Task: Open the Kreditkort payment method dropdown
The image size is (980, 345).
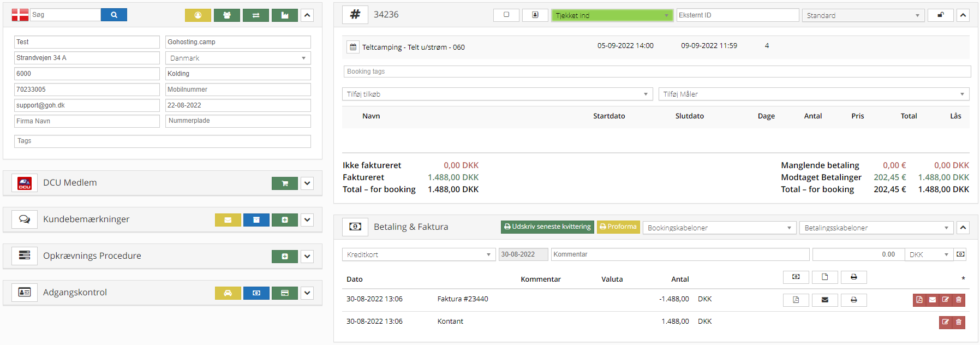Action: click(x=419, y=254)
